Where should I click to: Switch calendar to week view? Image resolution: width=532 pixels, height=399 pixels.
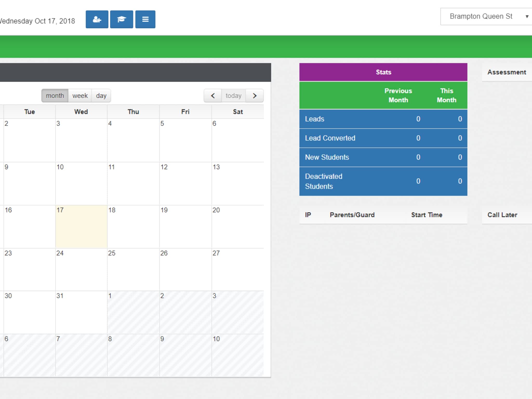[x=80, y=96]
